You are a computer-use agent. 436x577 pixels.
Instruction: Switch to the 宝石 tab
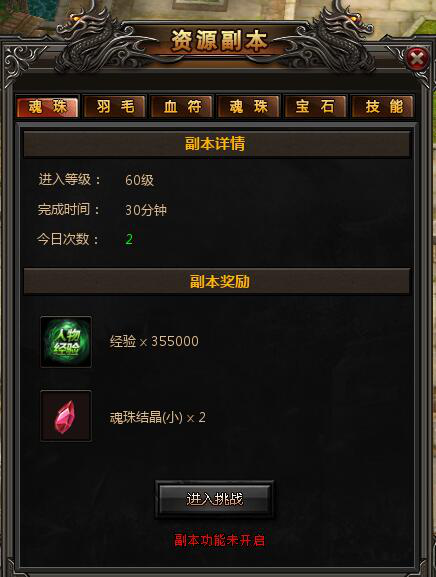point(315,107)
